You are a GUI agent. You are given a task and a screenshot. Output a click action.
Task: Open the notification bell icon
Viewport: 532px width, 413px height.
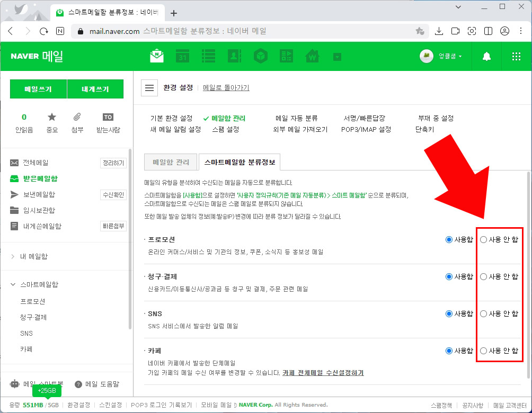(x=486, y=56)
